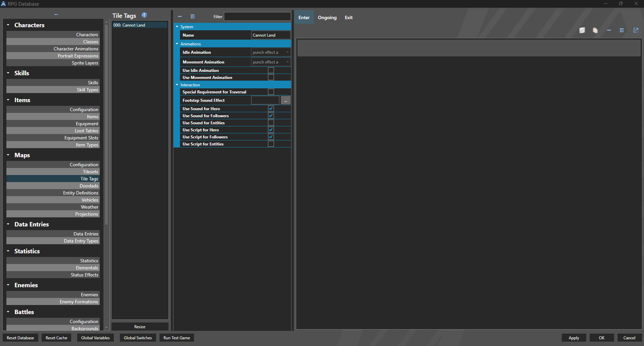Expand all property groups beside Filter
This screenshot has height=346, width=644.
193,16
